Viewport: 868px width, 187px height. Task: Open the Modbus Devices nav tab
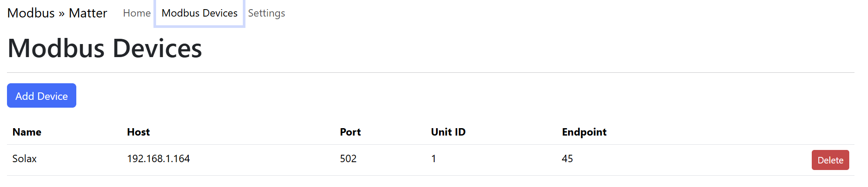(199, 13)
